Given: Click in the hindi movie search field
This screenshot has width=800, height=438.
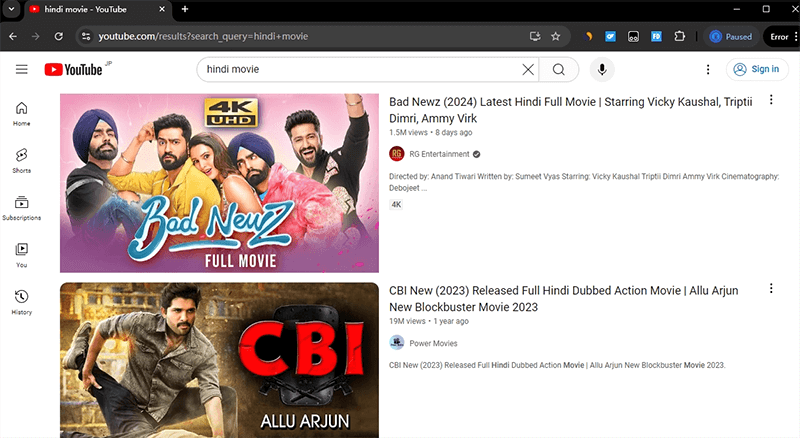Looking at the screenshot, I should pos(360,69).
